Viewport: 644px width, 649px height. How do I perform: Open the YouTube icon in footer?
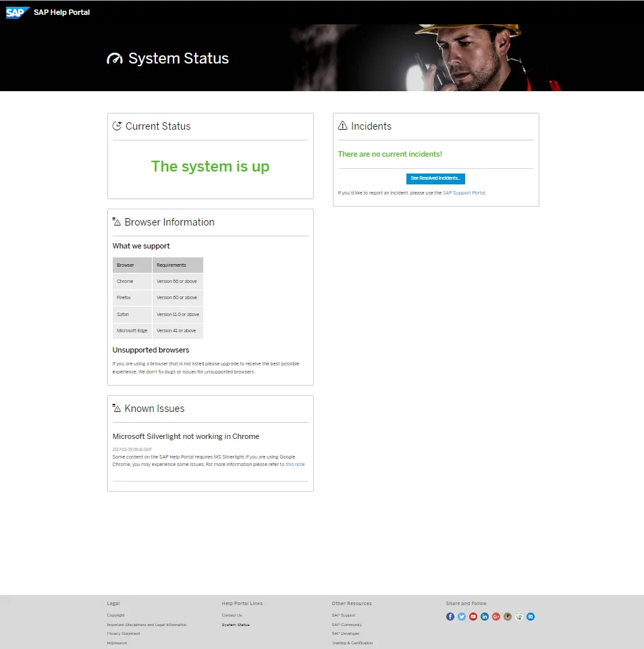pos(473,617)
